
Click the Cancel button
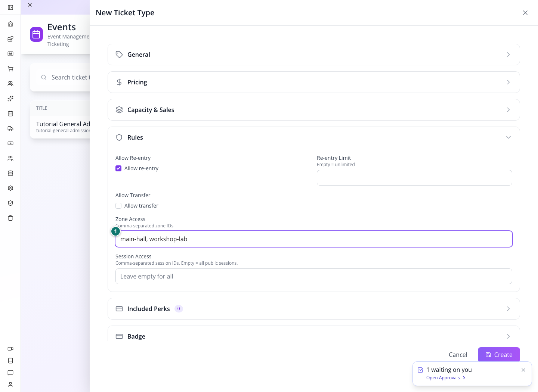(458, 355)
